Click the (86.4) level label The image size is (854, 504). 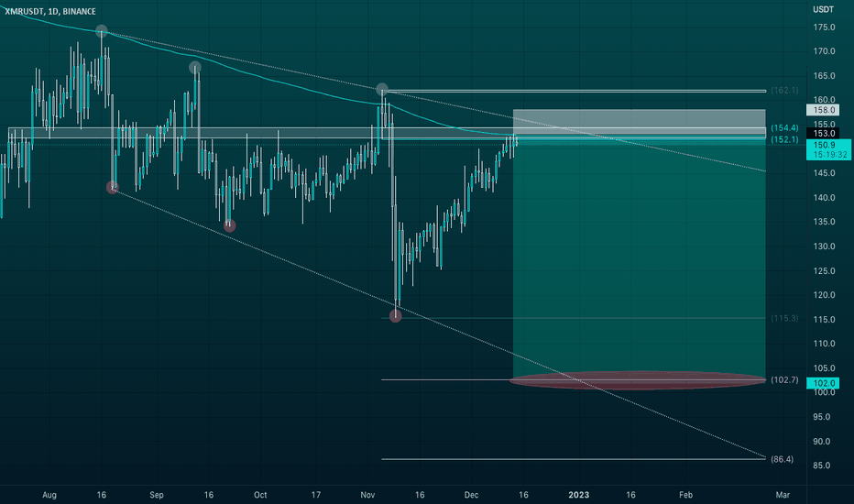pos(783,459)
